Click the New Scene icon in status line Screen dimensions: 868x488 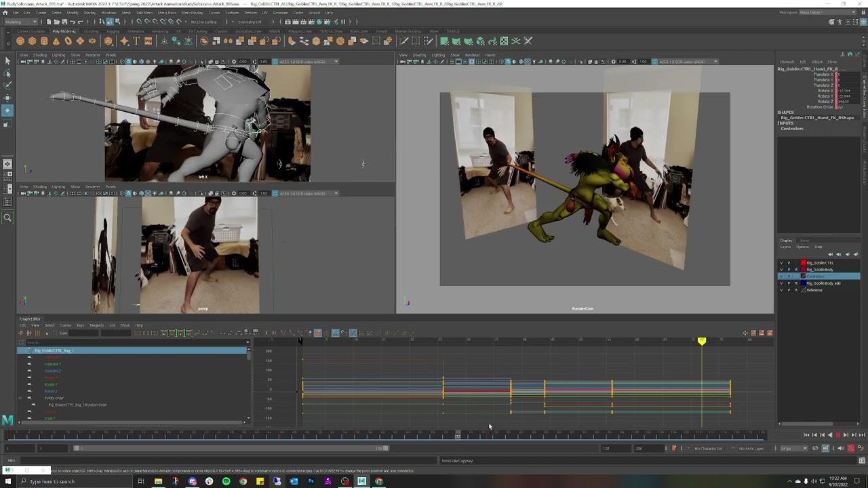click(x=48, y=22)
